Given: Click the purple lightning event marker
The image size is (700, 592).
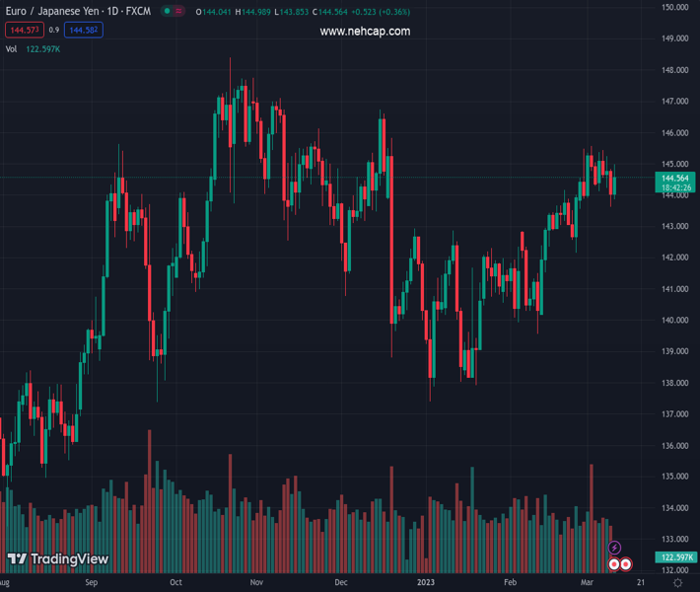Looking at the screenshot, I should click(x=615, y=548).
